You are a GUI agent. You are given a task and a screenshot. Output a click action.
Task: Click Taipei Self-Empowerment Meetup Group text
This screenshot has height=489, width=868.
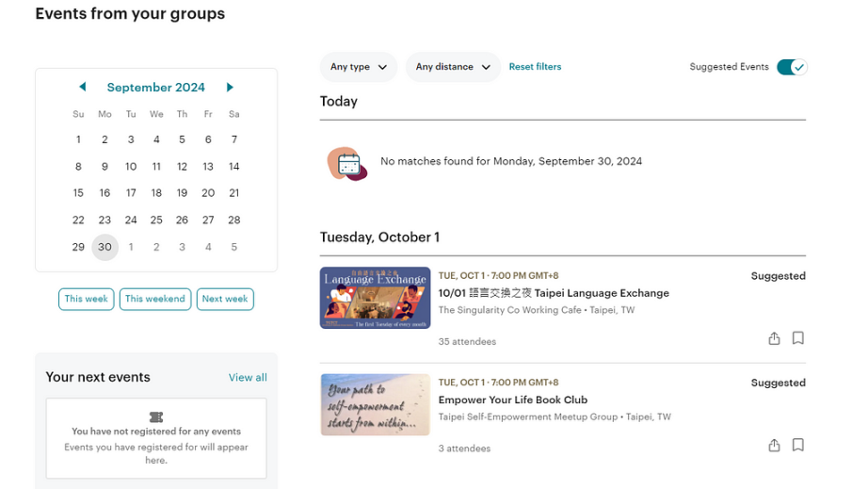click(528, 417)
